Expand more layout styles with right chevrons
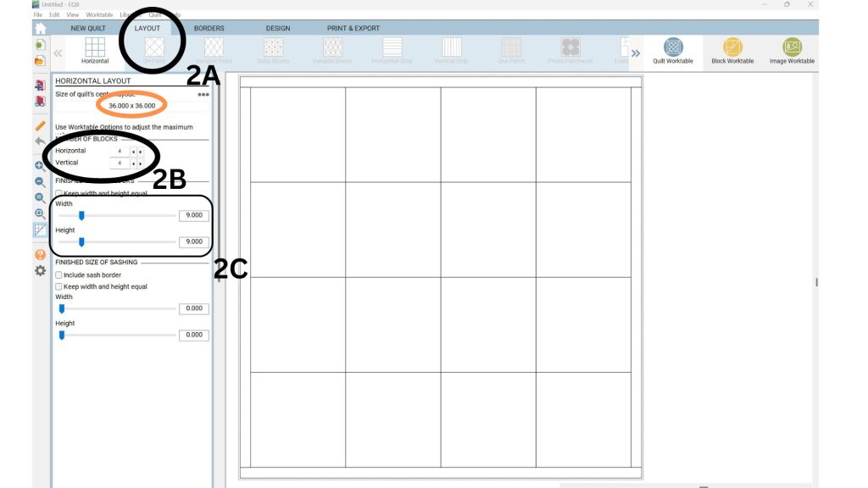868x488 pixels. (x=635, y=53)
